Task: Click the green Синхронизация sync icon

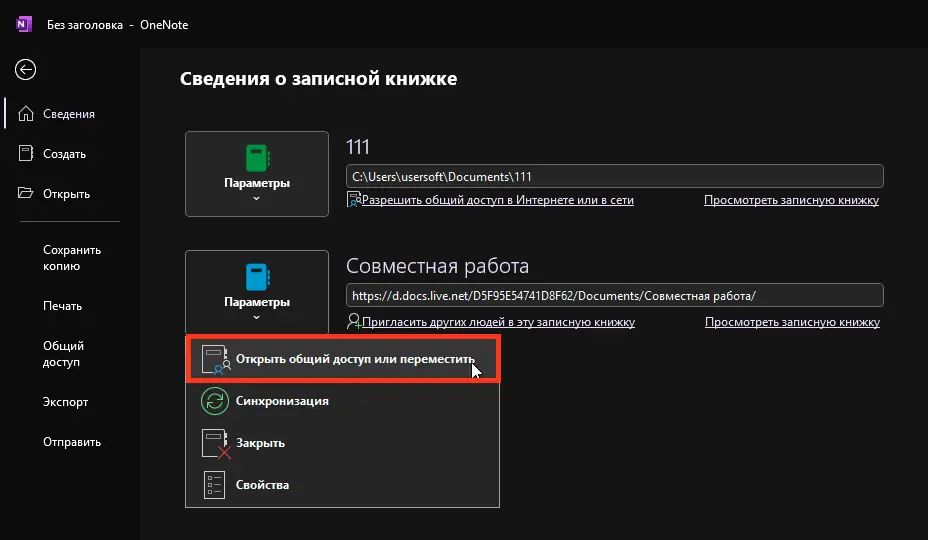Action: [214, 401]
